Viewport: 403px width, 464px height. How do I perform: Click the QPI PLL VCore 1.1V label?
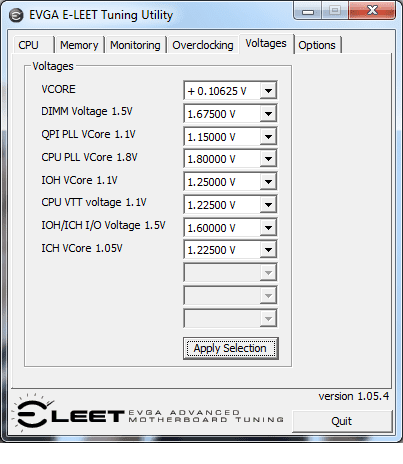pos(88,134)
